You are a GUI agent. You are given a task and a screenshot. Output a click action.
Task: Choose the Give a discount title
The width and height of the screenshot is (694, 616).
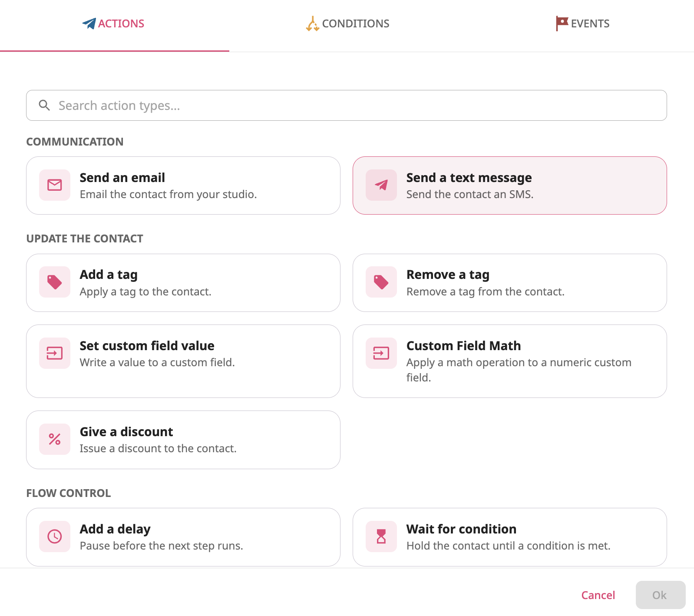126,432
